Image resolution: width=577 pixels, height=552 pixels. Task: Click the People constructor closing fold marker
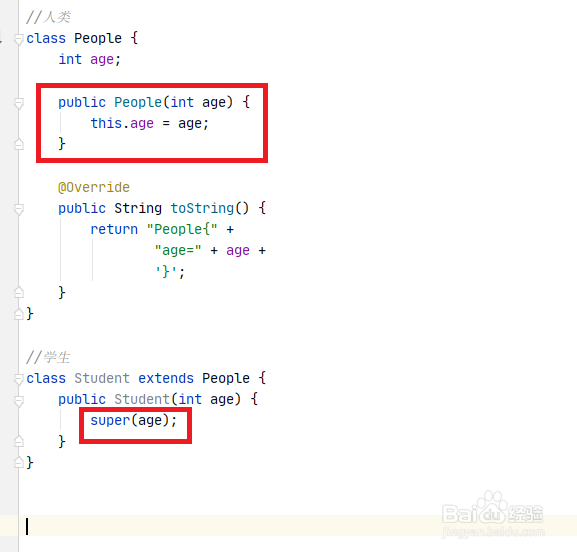click(18, 144)
